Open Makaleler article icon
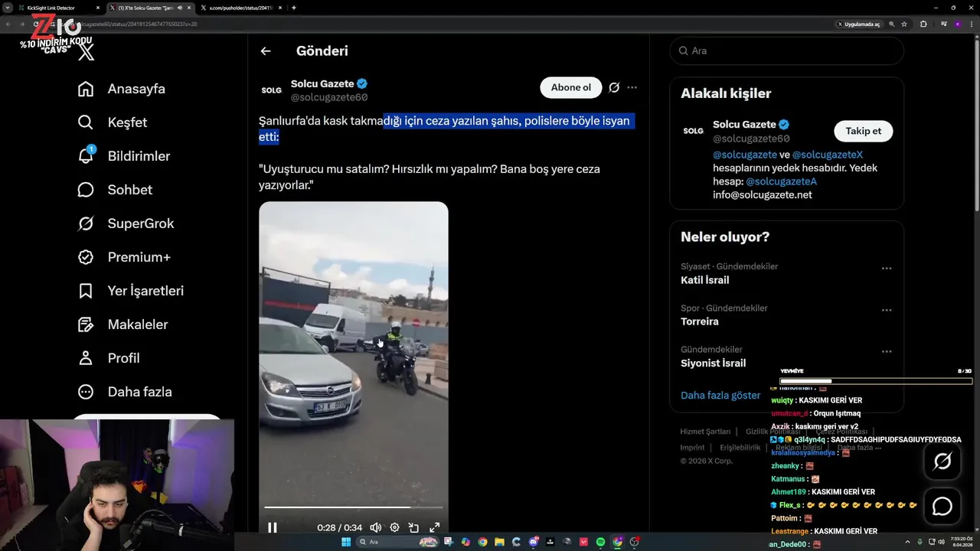This screenshot has width=980, height=551. click(86, 324)
